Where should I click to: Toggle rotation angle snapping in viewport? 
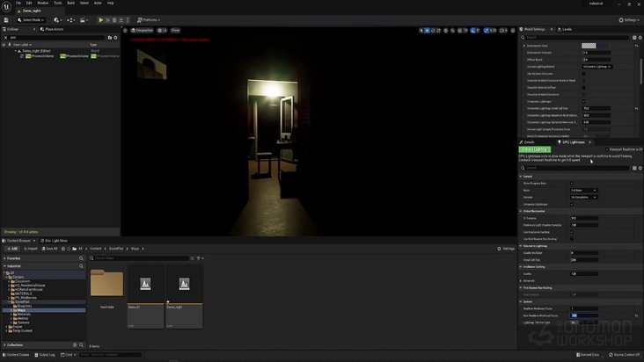pyautogui.click(x=473, y=31)
